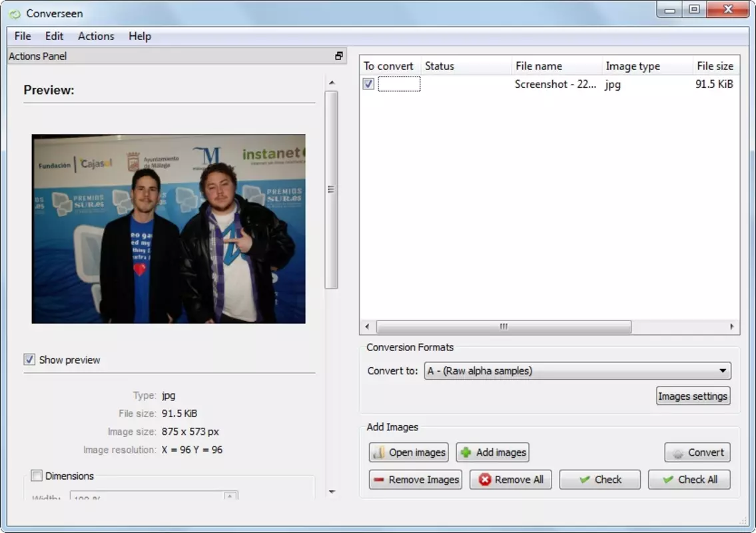Click the Actions Panel scroll up arrow

coord(332,83)
